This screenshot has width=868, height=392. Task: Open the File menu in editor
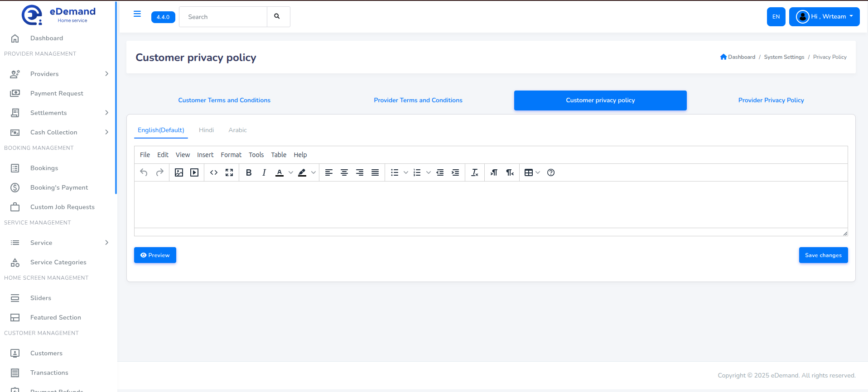[145, 155]
